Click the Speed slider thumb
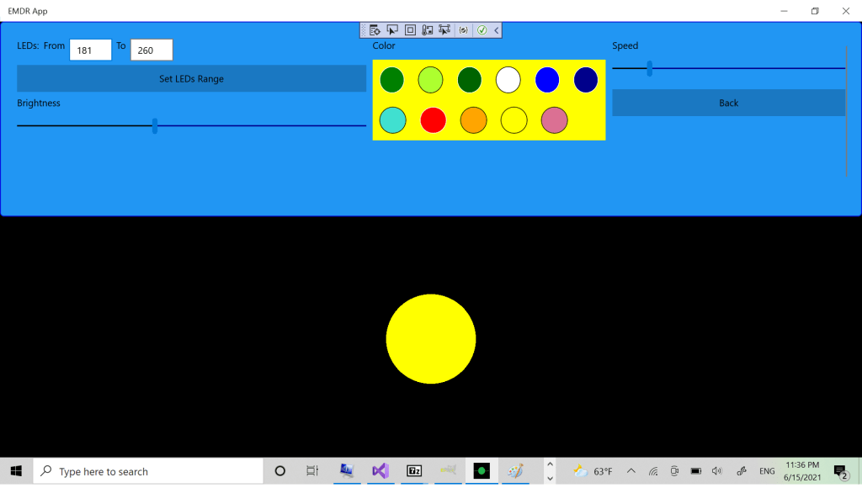This screenshot has width=862, height=504. coord(649,68)
